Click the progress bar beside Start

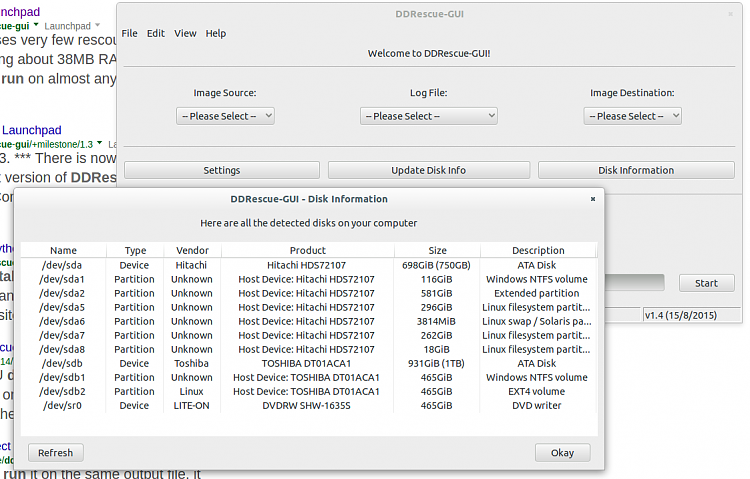coord(635,282)
